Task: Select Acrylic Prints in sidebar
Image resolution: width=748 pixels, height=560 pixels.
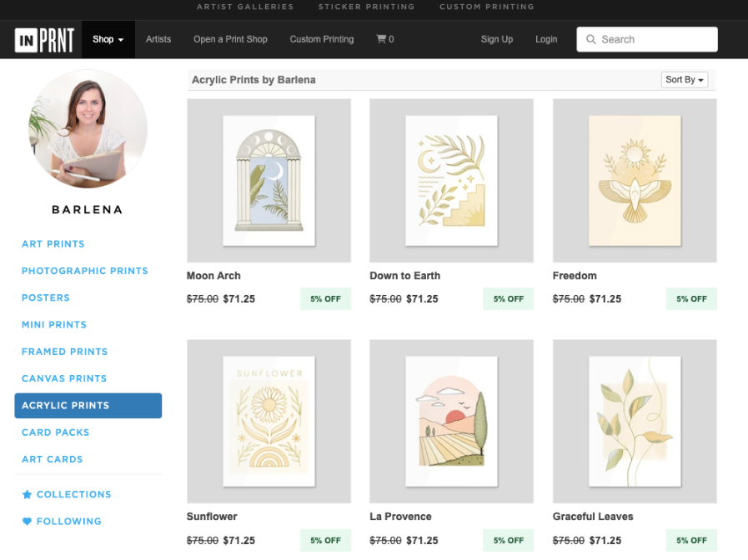Action: click(x=88, y=406)
